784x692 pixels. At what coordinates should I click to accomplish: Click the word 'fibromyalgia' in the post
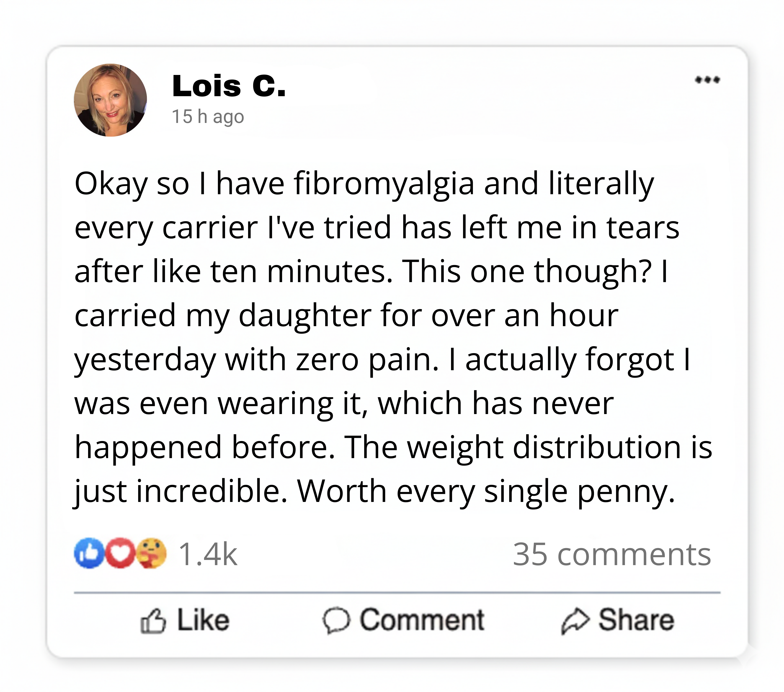[384, 184]
